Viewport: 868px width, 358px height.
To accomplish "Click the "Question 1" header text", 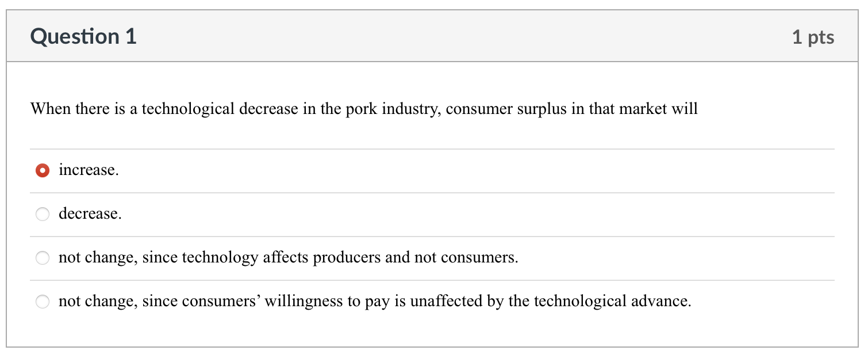I will 84,36.
